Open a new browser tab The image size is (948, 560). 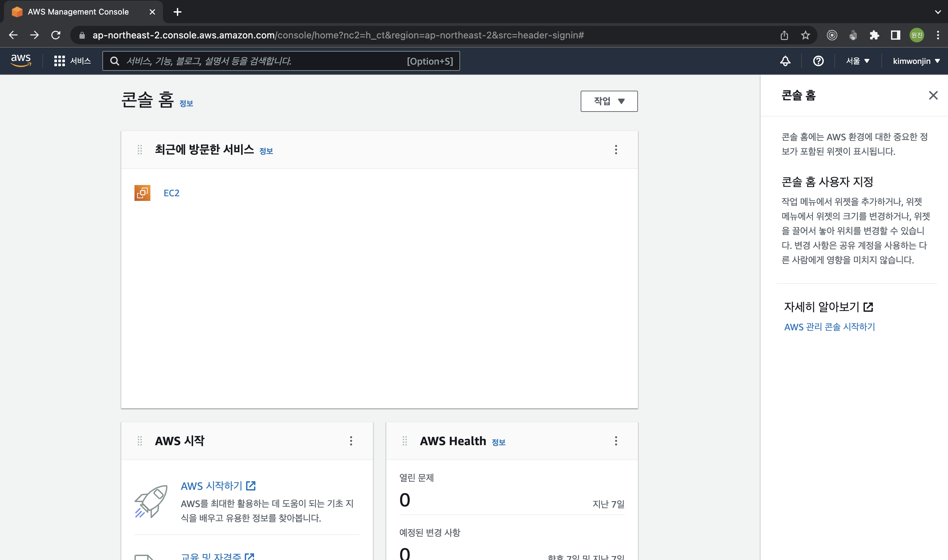point(178,12)
